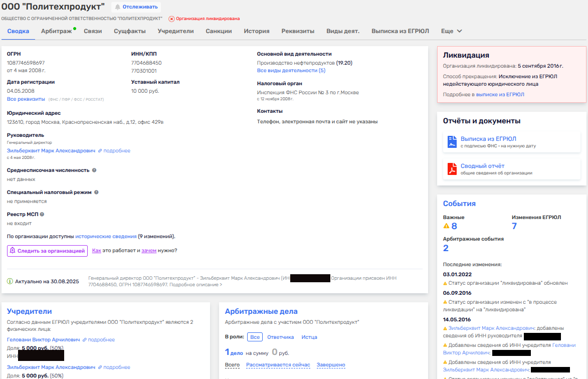
Task: Open «исторические сведения» link
Action: (x=106, y=236)
